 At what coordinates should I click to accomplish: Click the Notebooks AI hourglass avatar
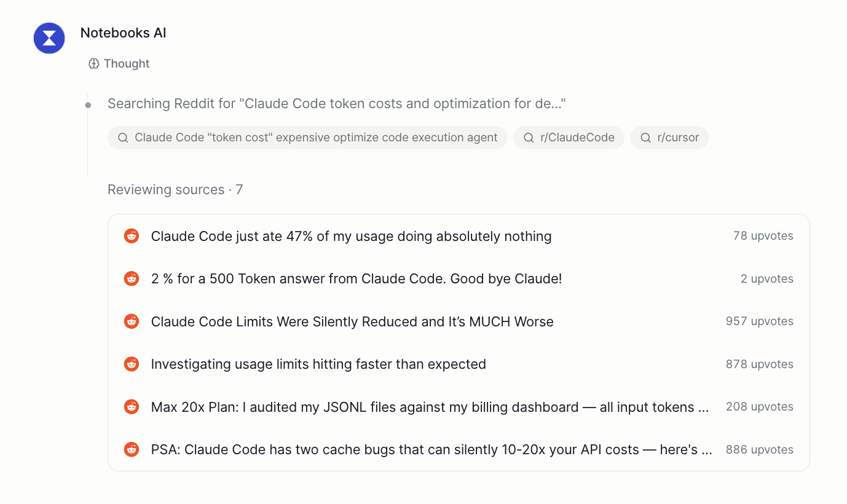pyautogui.click(x=49, y=38)
